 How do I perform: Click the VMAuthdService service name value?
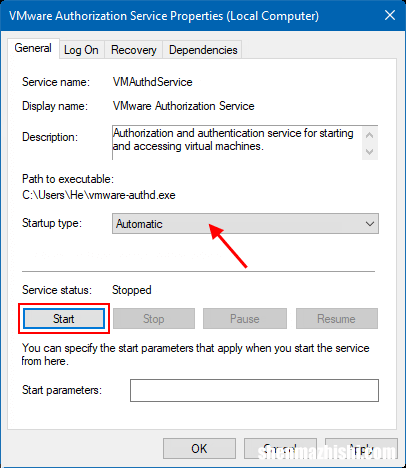click(x=152, y=82)
